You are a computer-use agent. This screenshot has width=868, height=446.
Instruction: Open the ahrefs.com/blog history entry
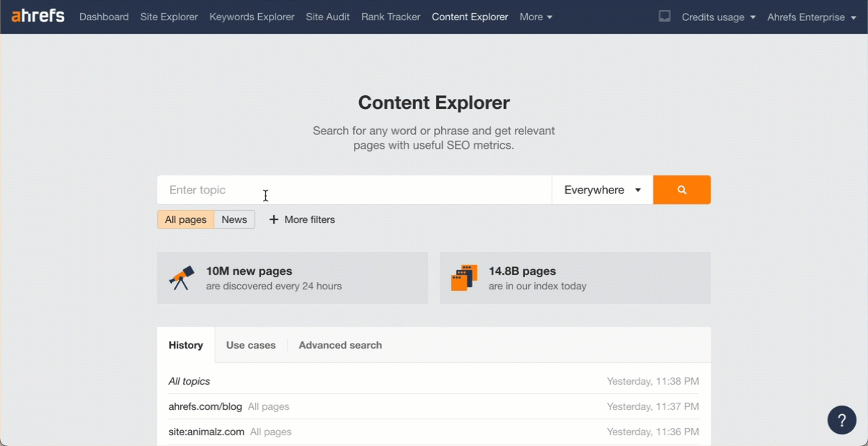click(205, 406)
